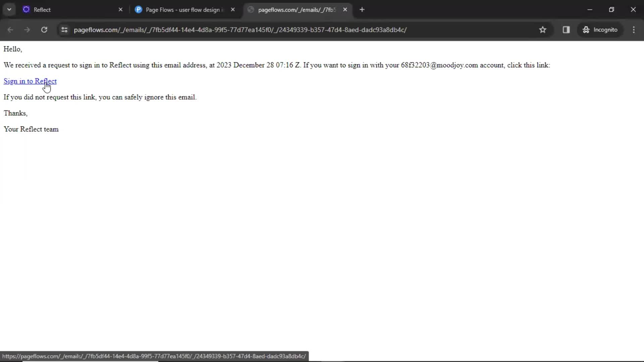Switch to the Page Flows tab
This screenshot has width=644, height=362.
tap(185, 10)
